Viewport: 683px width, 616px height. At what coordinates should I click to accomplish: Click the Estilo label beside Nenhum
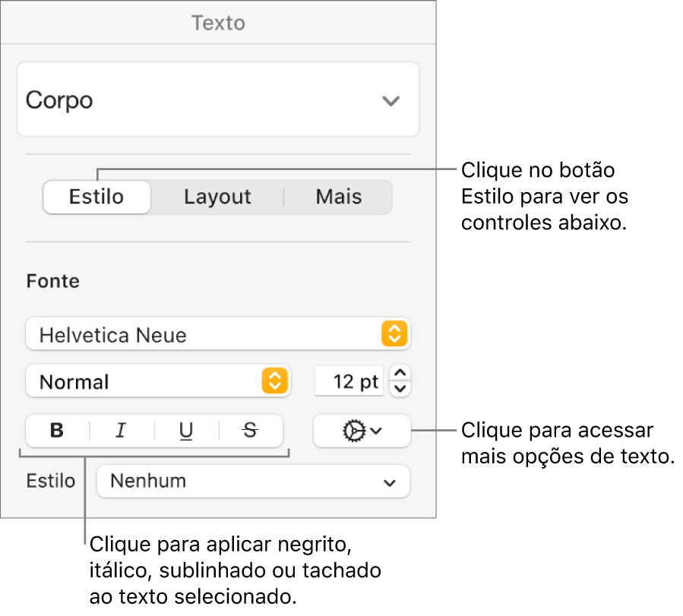point(51,481)
